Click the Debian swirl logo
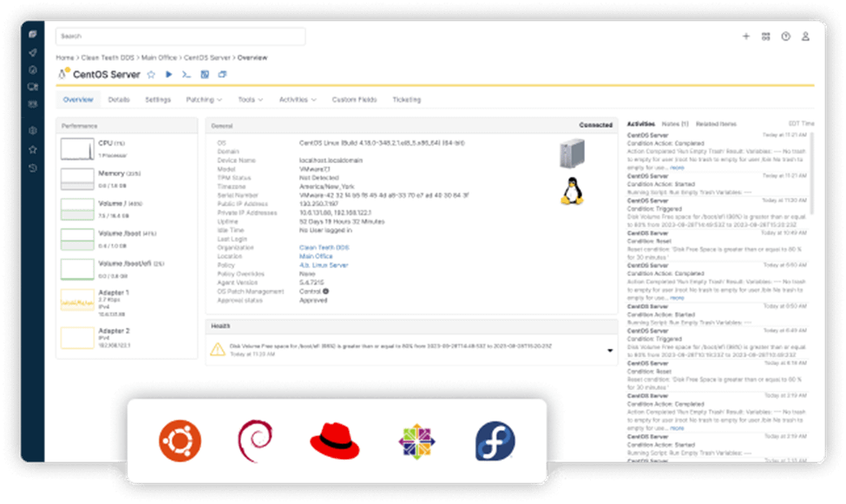Image resolution: width=846 pixels, height=504 pixels. (256, 441)
